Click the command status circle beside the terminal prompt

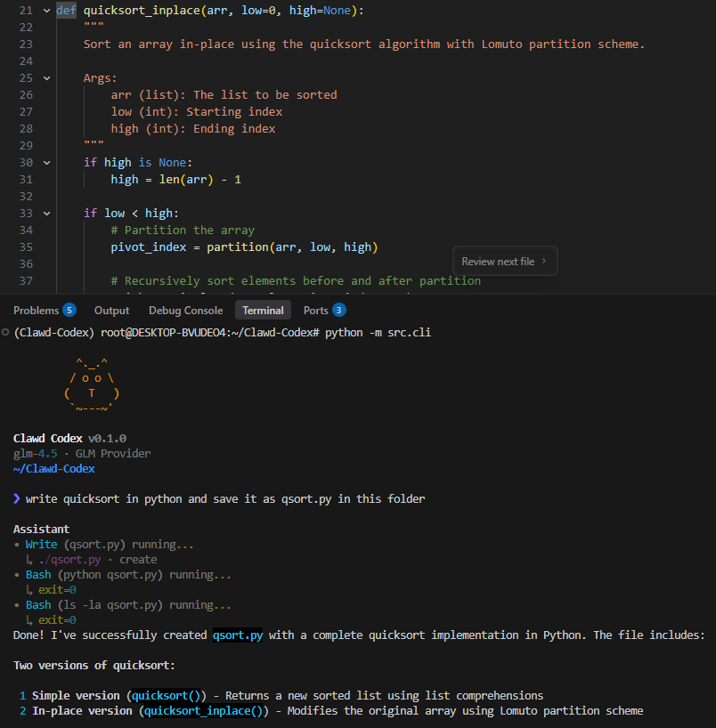pyautogui.click(x=4, y=333)
